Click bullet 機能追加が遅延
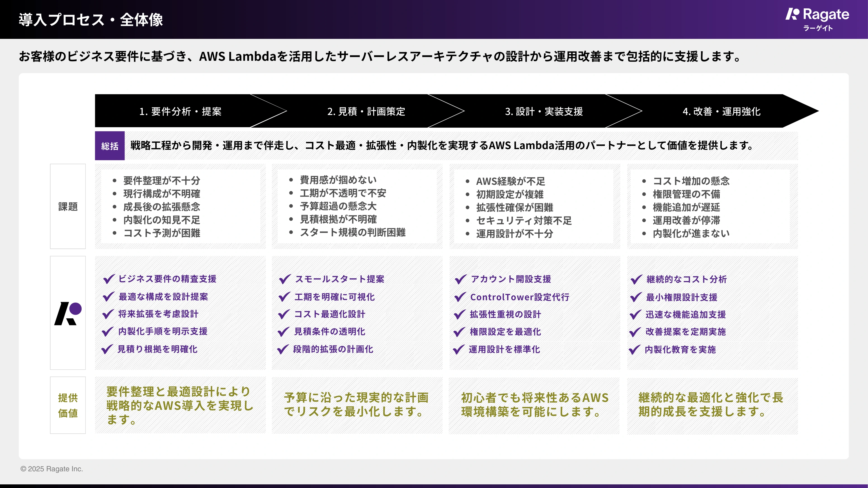Image resolution: width=868 pixels, height=488 pixels. coord(686,207)
